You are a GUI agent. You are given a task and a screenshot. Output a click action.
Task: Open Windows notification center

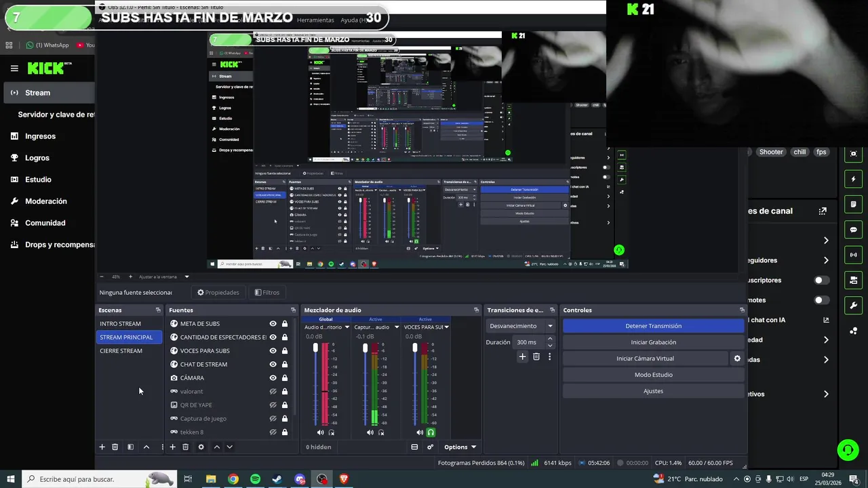click(854, 479)
